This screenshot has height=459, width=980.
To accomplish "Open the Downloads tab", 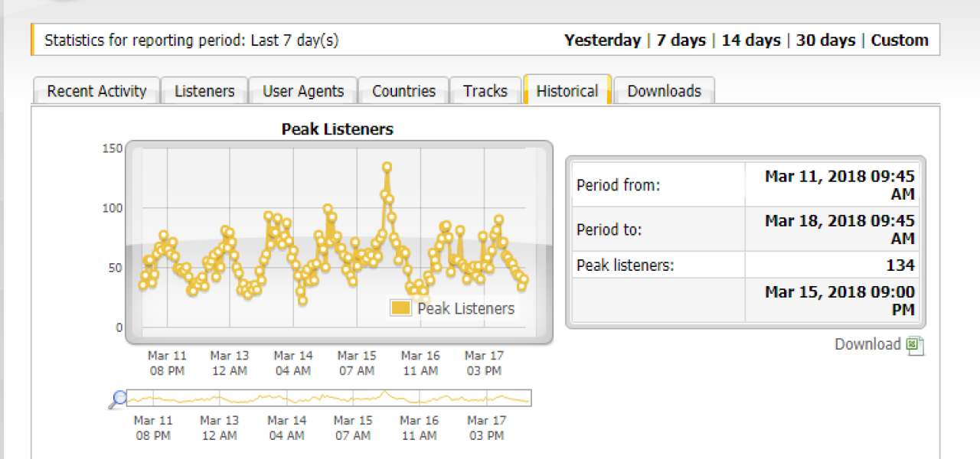I will click(x=664, y=91).
